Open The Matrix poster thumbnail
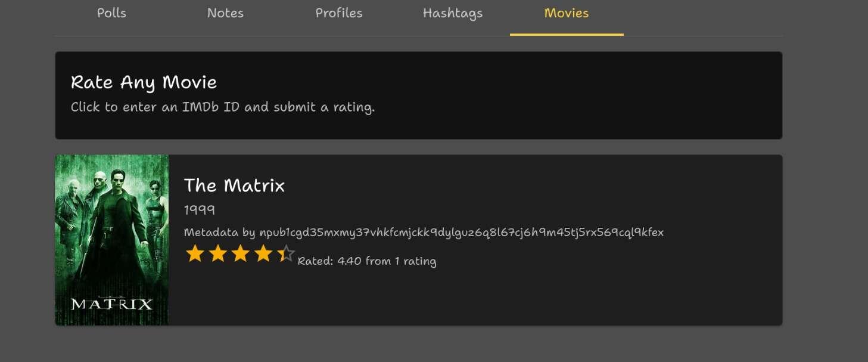This screenshot has width=868, height=362. pyautogui.click(x=112, y=240)
